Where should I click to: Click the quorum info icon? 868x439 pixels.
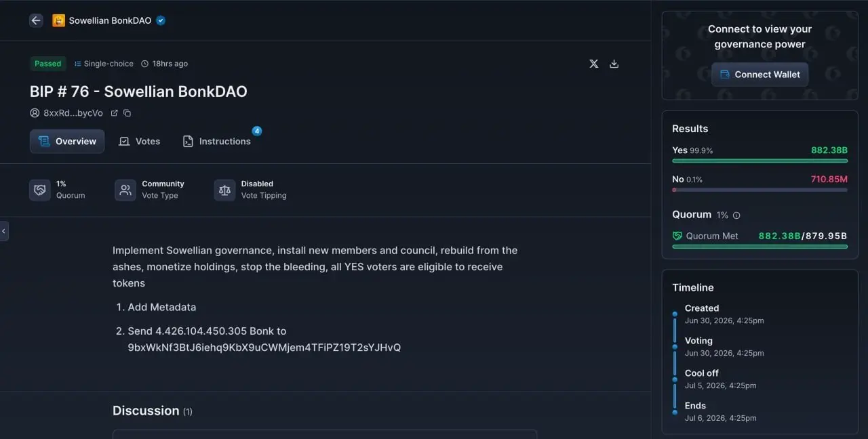(x=736, y=215)
